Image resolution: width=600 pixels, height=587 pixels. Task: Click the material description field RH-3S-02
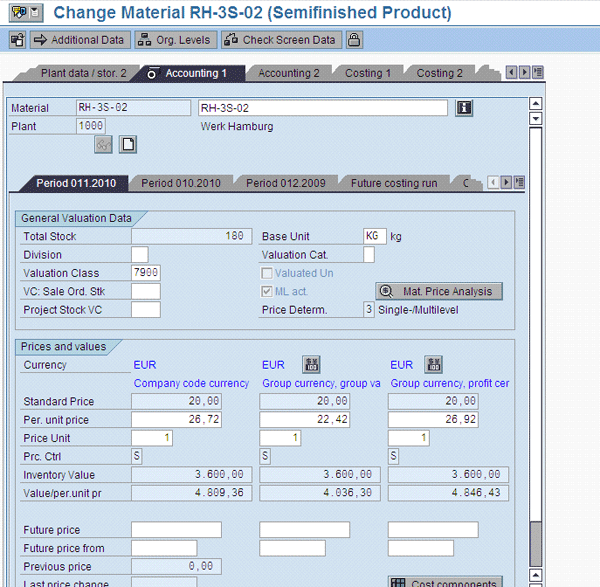click(323, 108)
